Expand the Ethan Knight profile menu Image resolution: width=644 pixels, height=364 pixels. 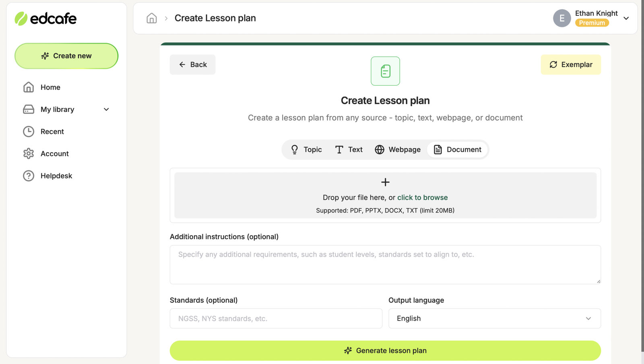tap(626, 18)
